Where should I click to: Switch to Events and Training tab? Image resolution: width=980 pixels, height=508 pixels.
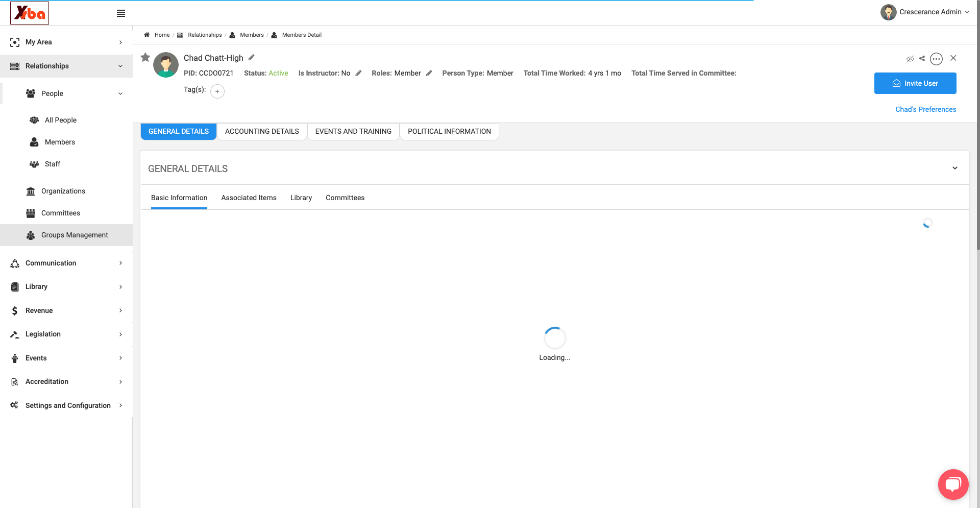[x=353, y=131]
